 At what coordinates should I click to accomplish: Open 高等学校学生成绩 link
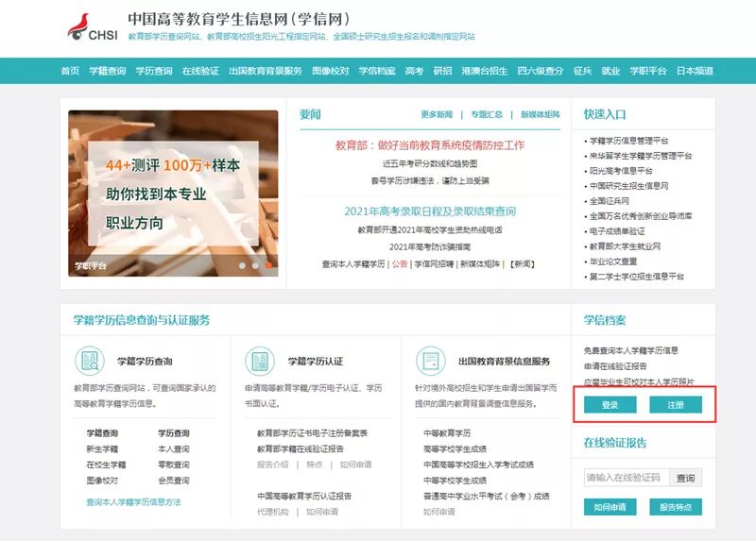point(455,449)
